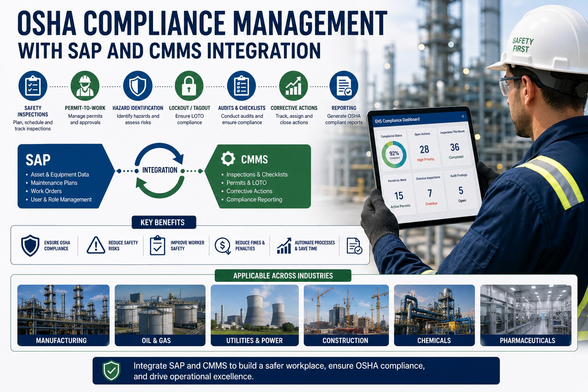
Task: Click the green shield checkmark in footer banner
Action: pos(112,371)
